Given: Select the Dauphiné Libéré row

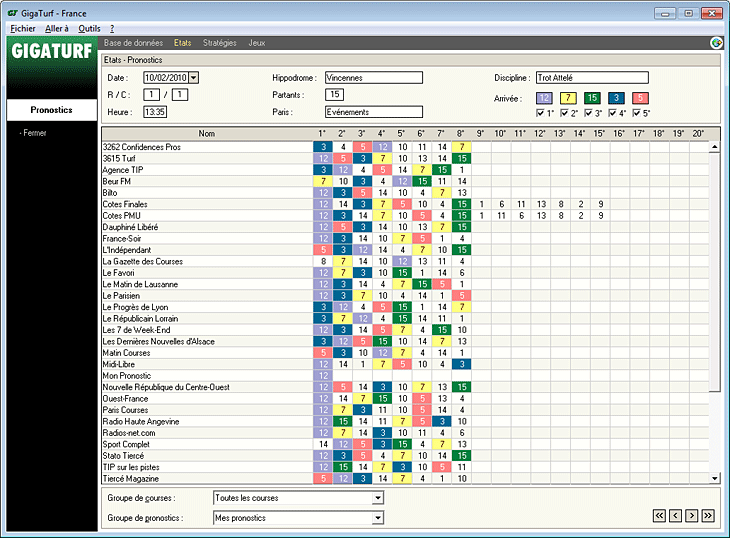Looking at the screenshot, I should click(x=405, y=227).
